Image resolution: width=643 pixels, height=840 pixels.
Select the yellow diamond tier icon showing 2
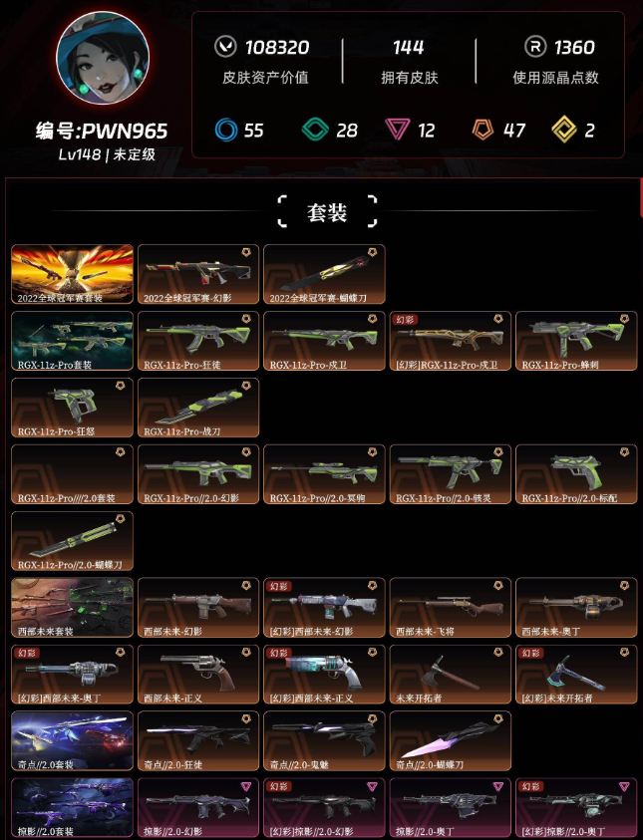564,130
